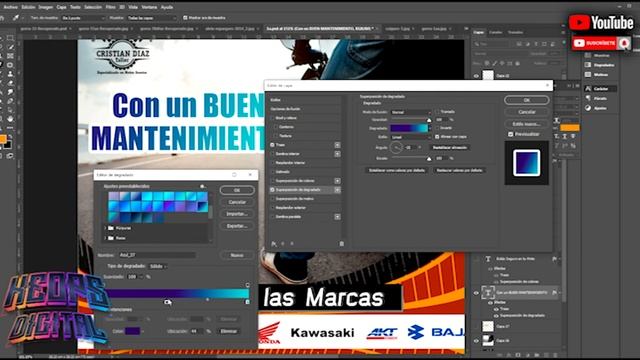Click the Ubicación percentage field beside color stop
640x360 pixels.
click(x=196, y=331)
